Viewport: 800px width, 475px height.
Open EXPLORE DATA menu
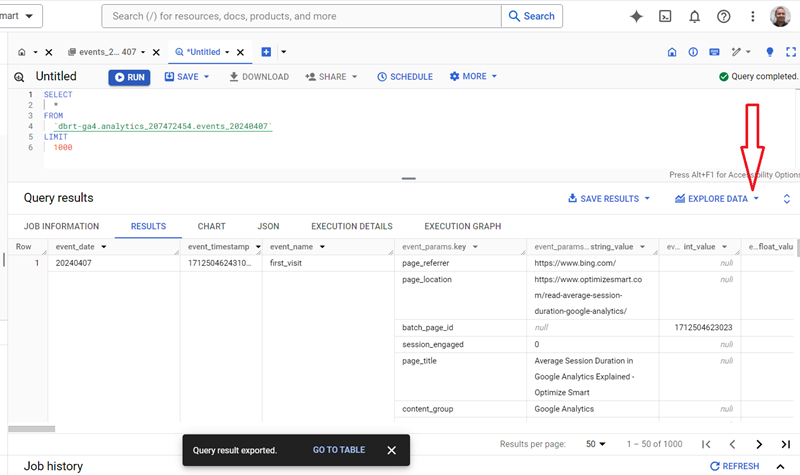pos(716,198)
